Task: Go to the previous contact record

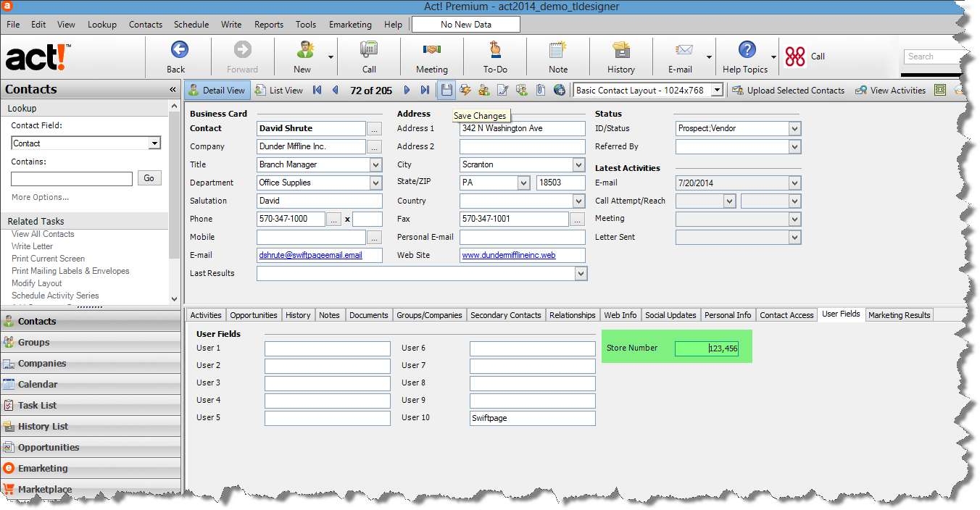Action: tap(335, 91)
